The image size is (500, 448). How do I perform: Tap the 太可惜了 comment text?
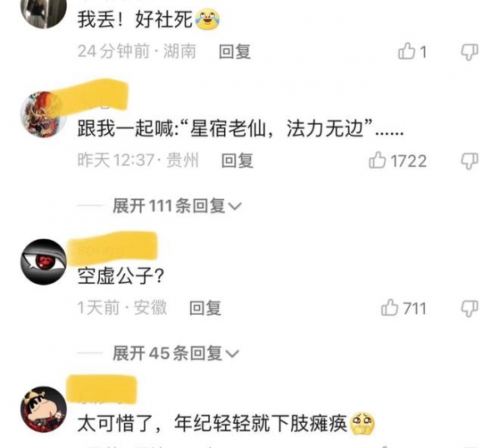212,424
